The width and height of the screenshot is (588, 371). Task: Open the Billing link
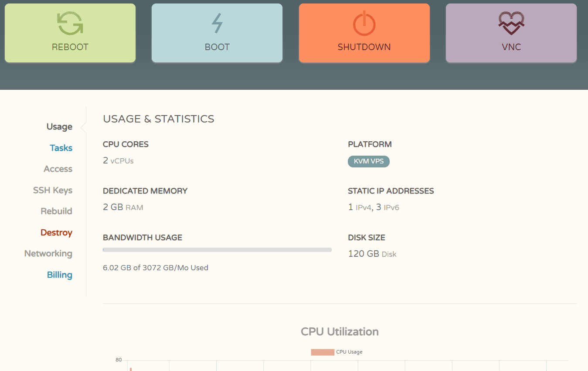click(x=60, y=275)
